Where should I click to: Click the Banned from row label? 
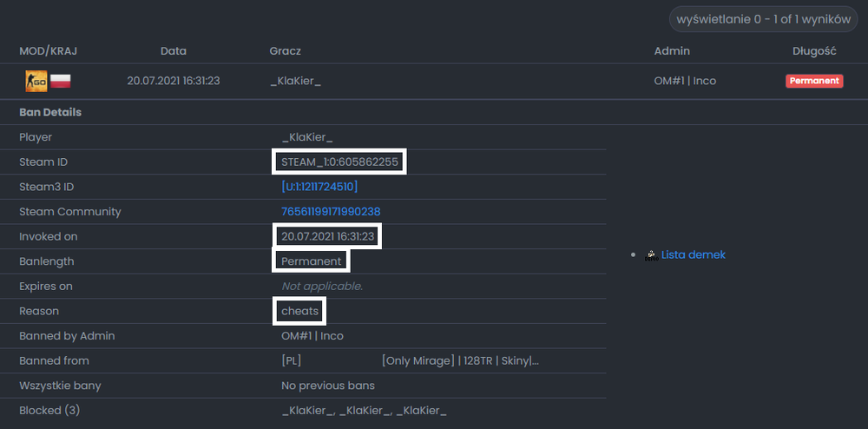(x=54, y=361)
